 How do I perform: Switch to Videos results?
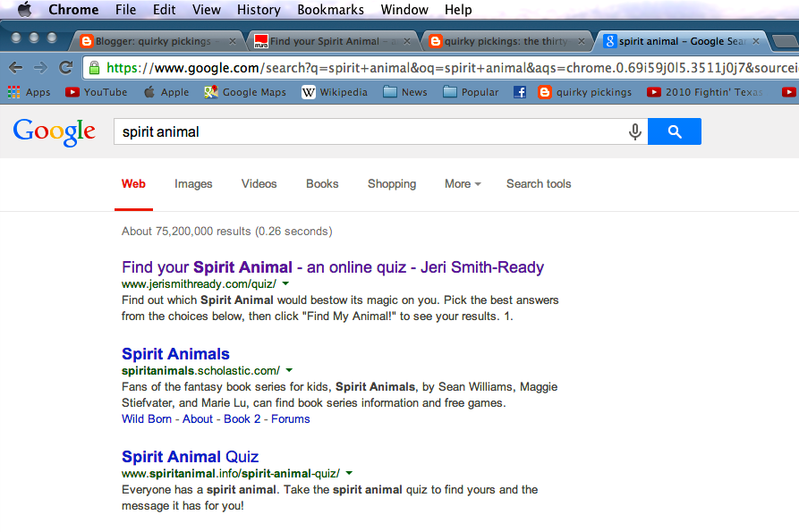(259, 184)
